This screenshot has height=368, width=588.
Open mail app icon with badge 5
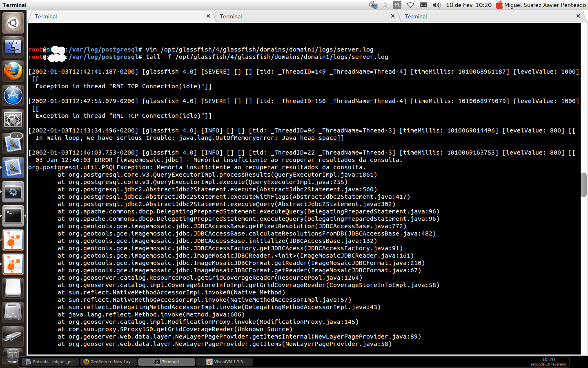coord(13,144)
